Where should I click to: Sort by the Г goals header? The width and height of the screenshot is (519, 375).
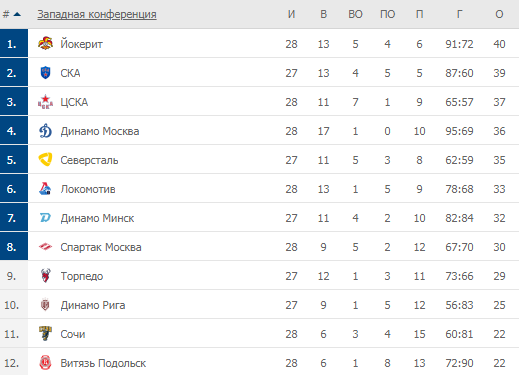point(459,14)
